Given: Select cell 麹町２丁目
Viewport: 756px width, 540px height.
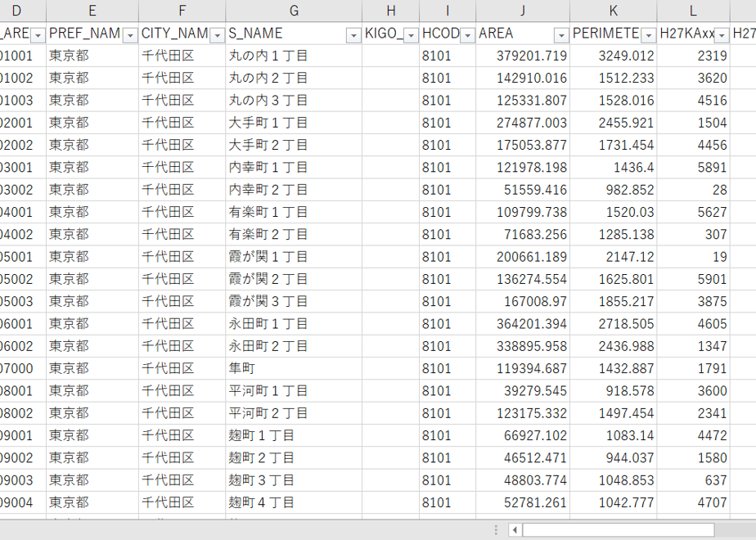Looking at the screenshot, I should [294, 457].
